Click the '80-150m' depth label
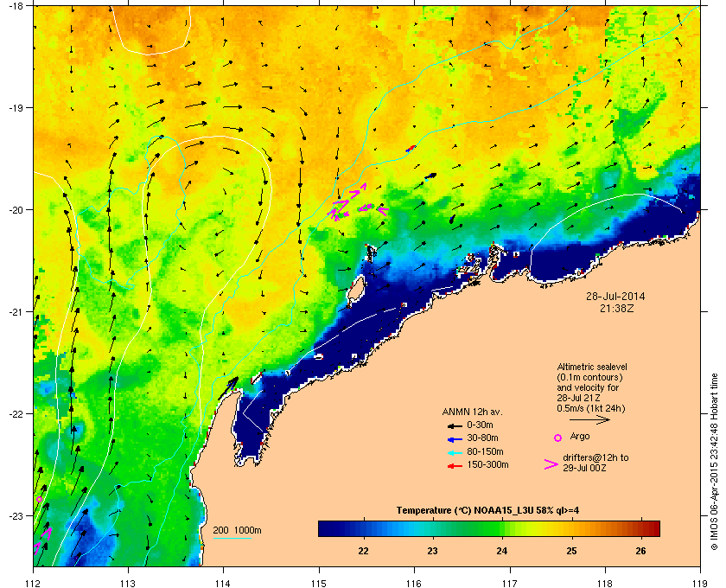This screenshot has width=726, height=588. click(485, 451)
